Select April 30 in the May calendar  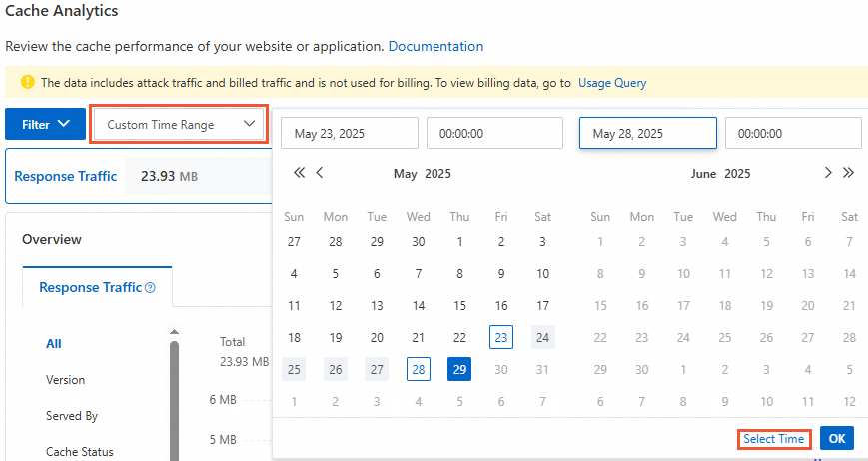[419, 242]
